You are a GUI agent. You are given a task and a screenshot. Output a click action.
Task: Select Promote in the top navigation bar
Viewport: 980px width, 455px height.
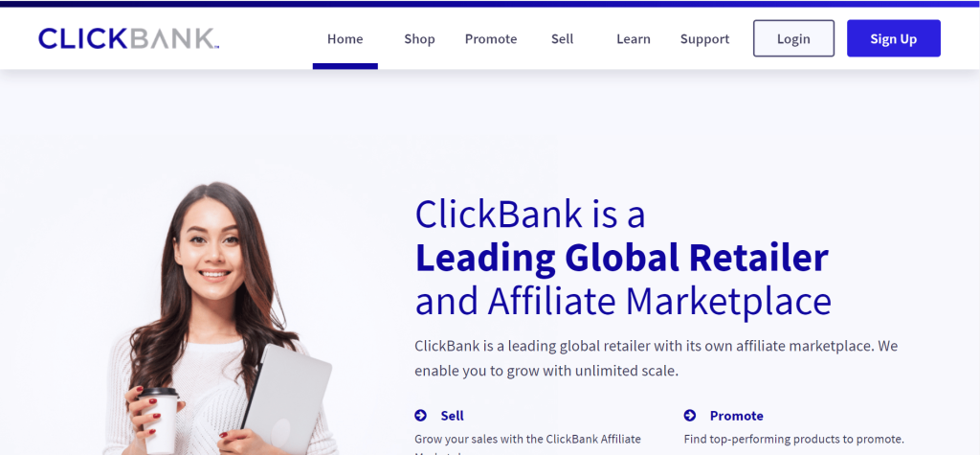(491, 39)
